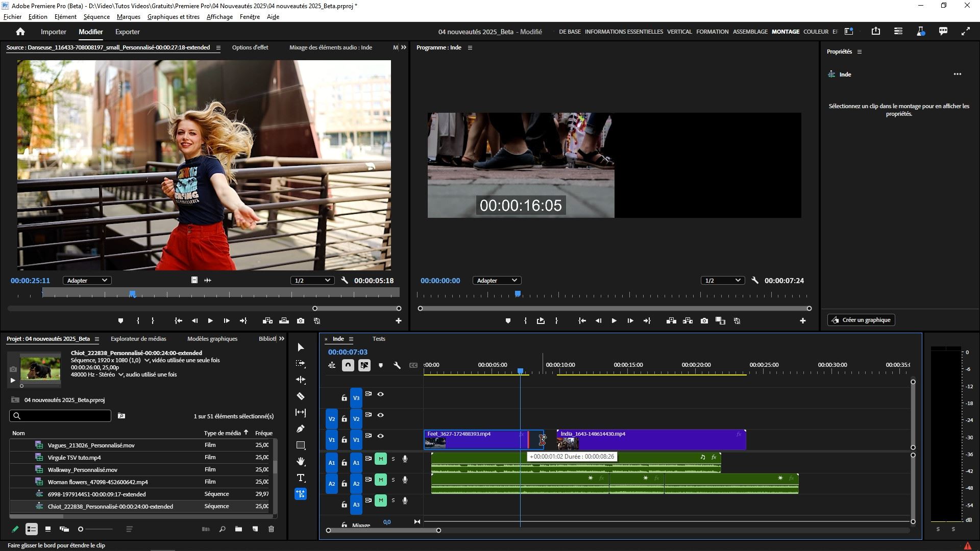Hide track V1 output eye
The height and width of the screenshot is (551, 980).
380,436
